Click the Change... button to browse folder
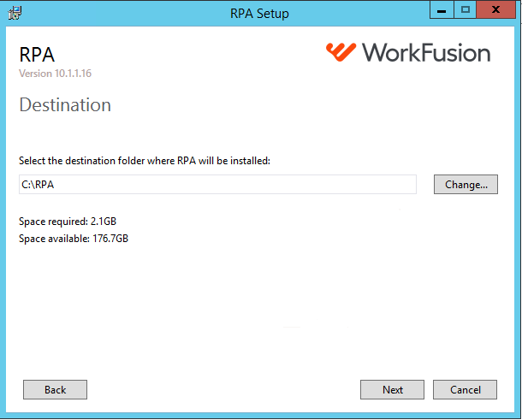This screenshot has height=420, width=522. pos(466,185)
